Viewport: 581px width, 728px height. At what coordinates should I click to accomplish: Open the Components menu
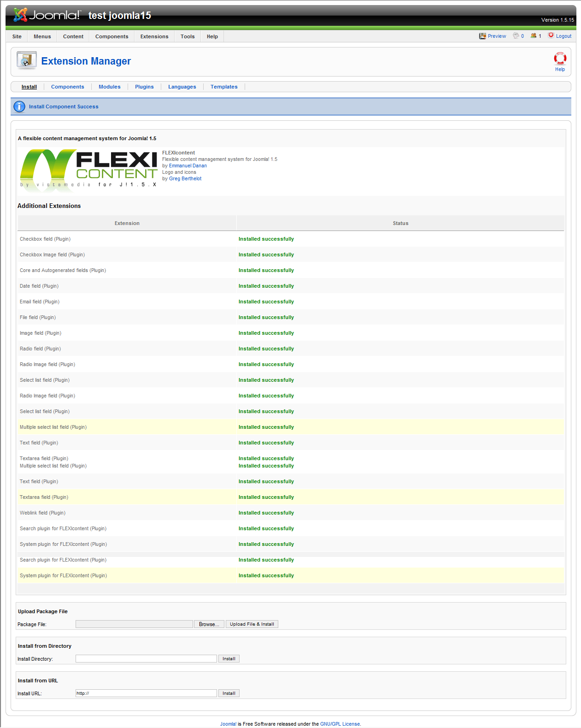[112, 36]
